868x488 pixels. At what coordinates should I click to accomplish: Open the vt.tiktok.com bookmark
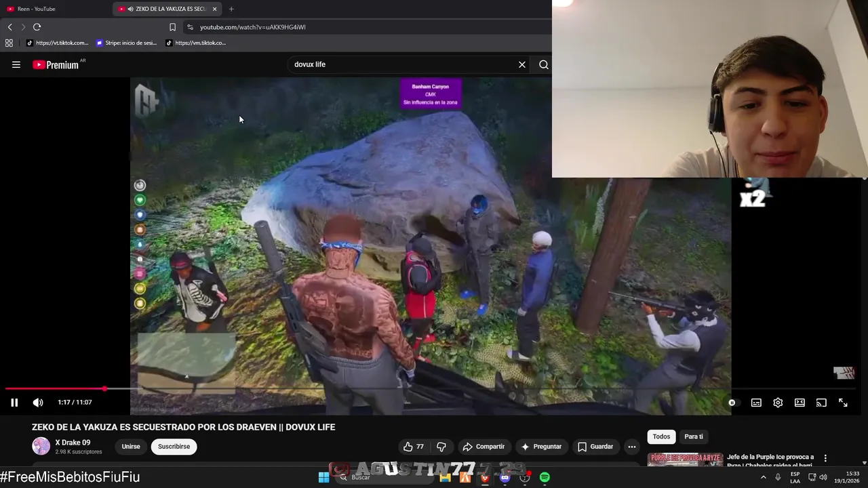click(57, 43)
